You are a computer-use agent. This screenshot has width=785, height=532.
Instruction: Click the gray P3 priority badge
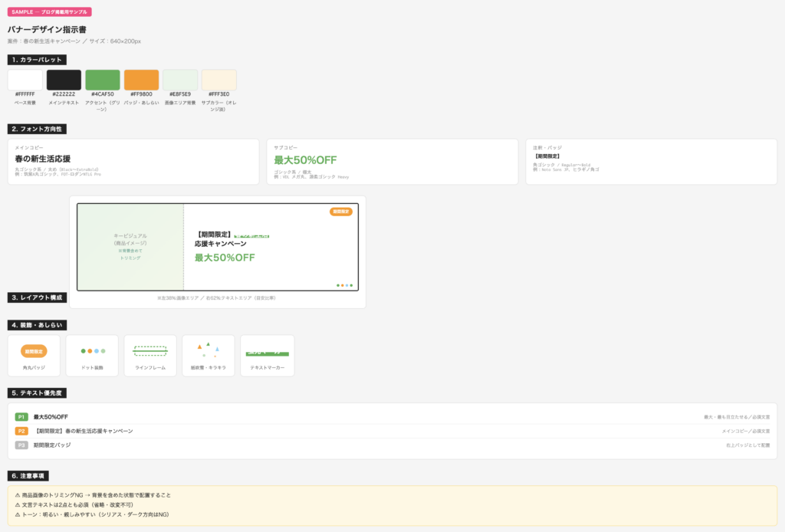[x=21, y=445]
